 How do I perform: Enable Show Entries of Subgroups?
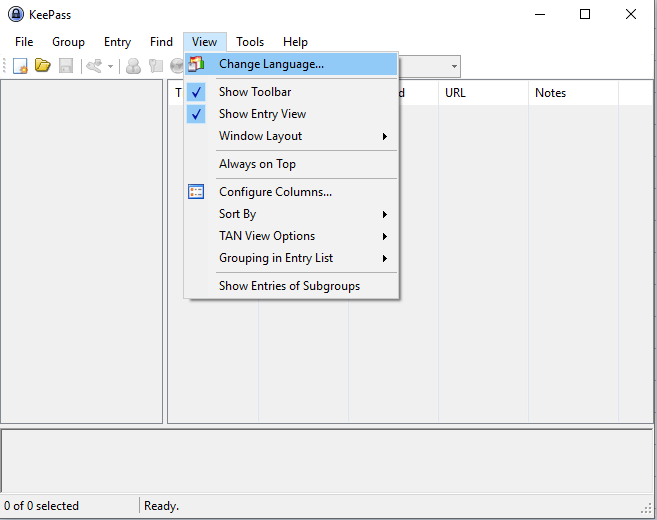pyautogui.click(x=291, y=286)
